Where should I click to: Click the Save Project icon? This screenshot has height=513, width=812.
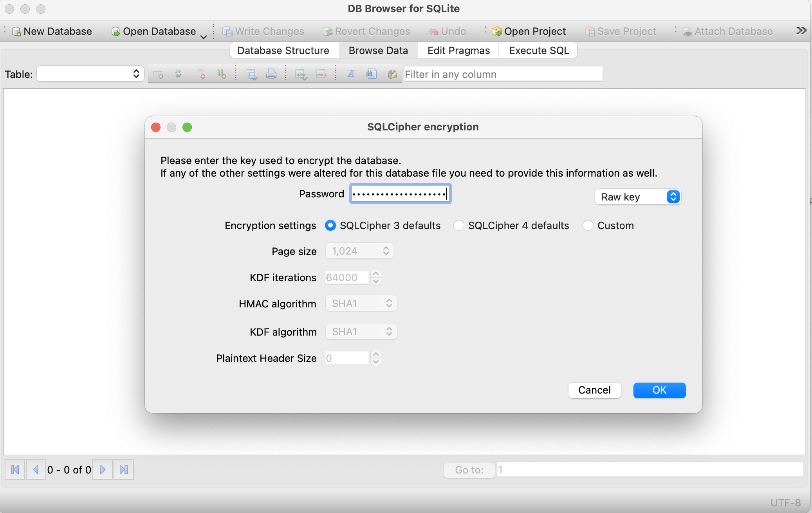(x=590, y=32)
